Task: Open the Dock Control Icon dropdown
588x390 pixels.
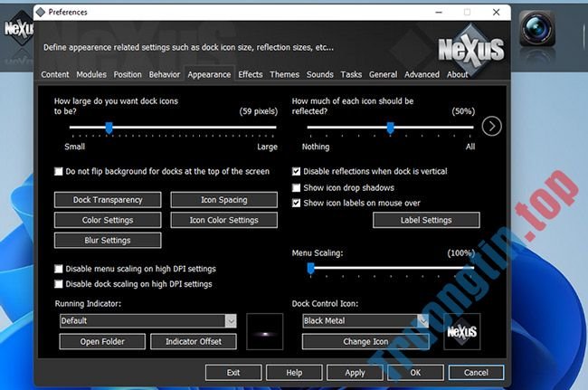Action: pos(423,320)
